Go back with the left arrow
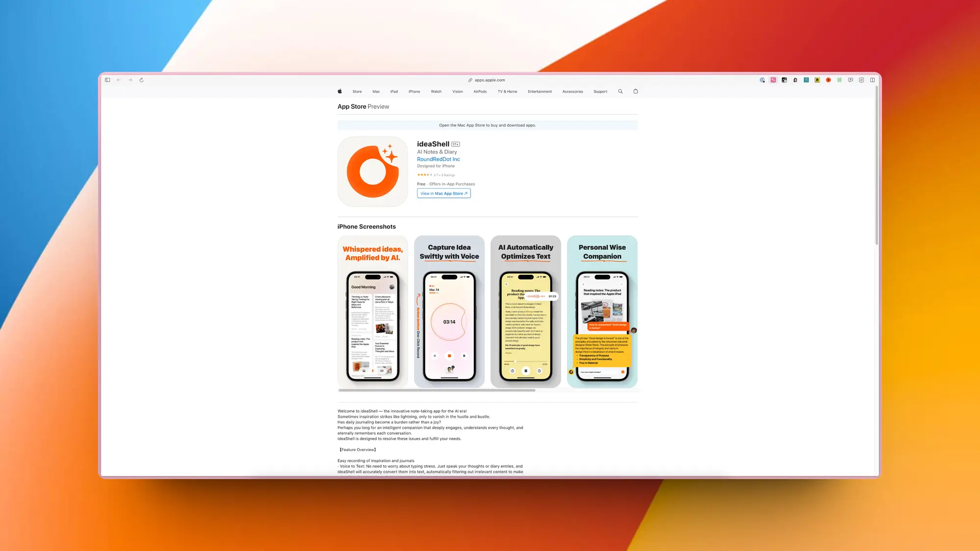980x551 pixels. coord(119,80)
